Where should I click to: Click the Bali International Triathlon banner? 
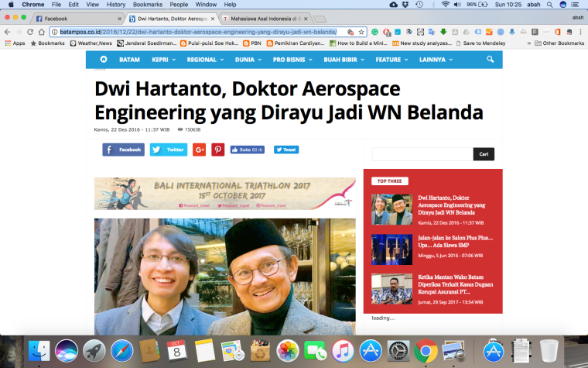225,194
